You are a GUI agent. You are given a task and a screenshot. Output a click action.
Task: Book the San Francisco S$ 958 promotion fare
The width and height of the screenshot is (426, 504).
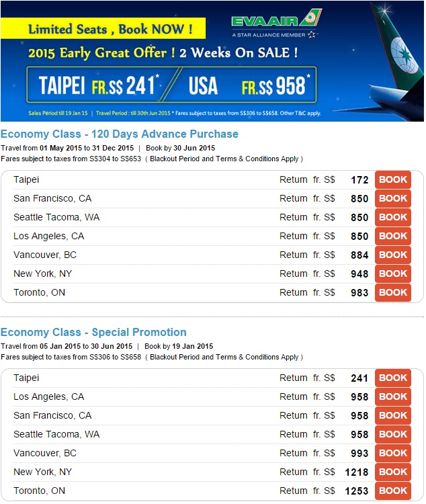tap(393, 415)
